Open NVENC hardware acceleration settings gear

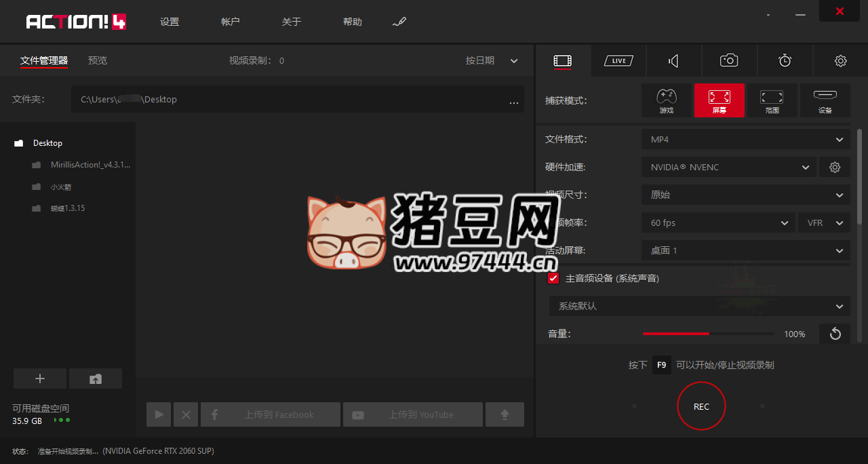tap(834, 167)
